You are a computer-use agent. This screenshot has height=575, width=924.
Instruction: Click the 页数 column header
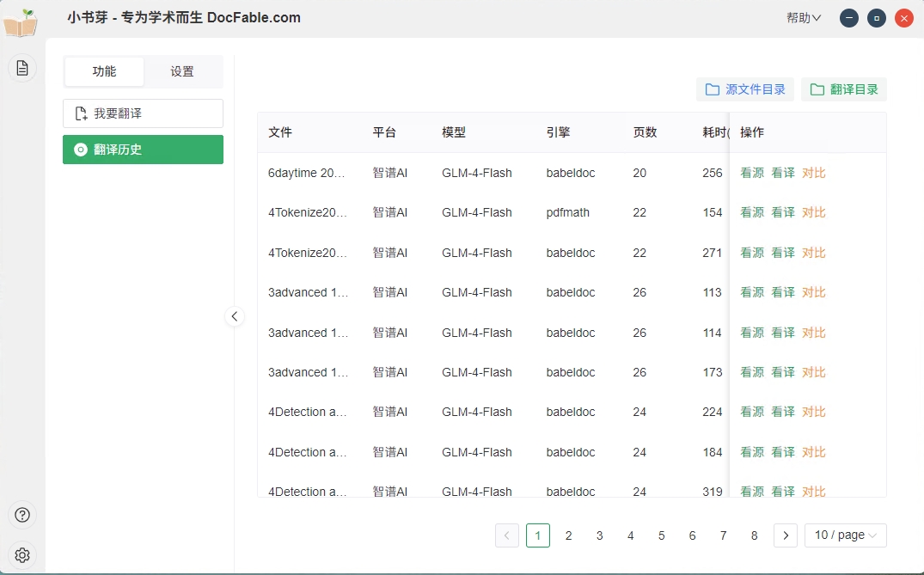tap(646, 132)
